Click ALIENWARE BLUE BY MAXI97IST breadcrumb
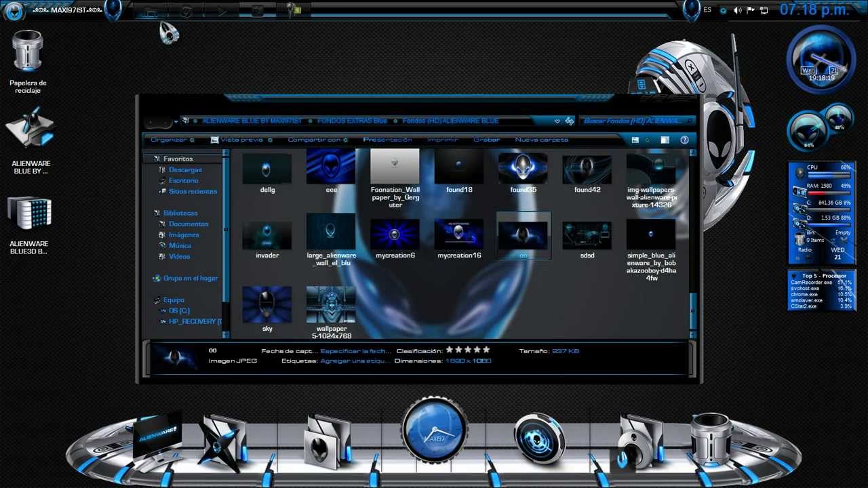The image size is (868, 488). (x=252, y=121)
